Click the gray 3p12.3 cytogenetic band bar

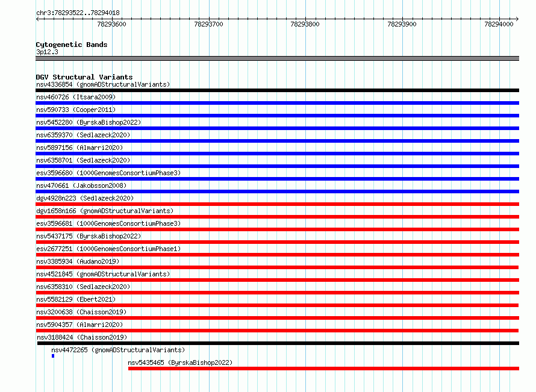point(277,58)
